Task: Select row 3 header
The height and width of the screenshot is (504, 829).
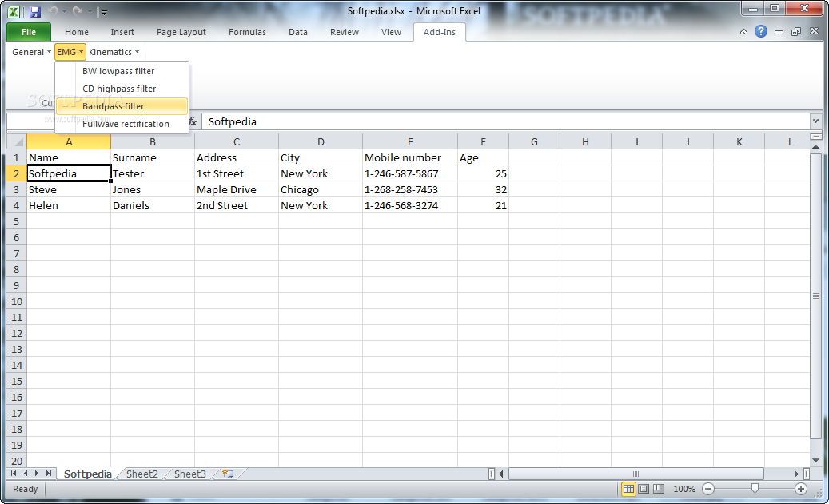Action: coord(17,189)
